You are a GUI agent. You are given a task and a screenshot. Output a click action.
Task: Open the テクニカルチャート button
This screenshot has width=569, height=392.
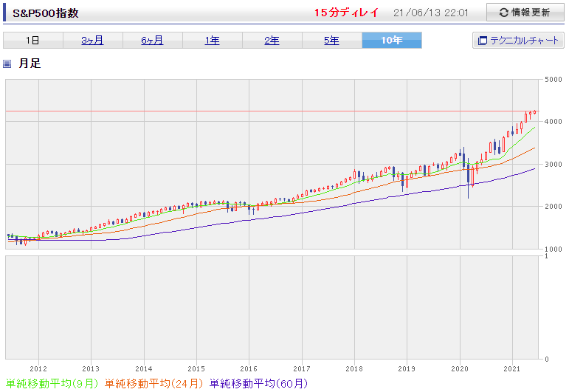point(518,41)
